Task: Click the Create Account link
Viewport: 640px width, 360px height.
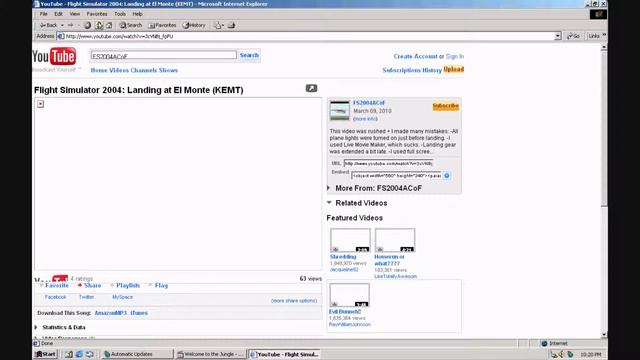Action: [x=415, y=56]
